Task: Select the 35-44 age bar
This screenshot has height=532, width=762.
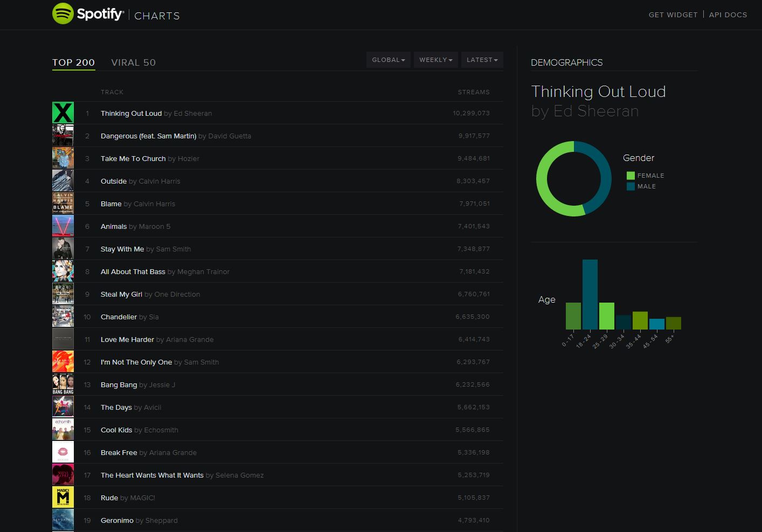Action: coord(640,320)
